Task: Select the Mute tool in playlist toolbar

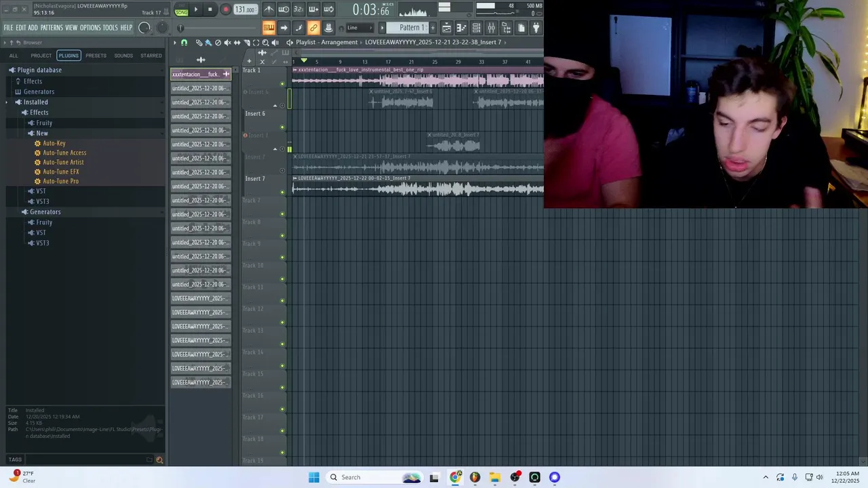Action: 227,43
